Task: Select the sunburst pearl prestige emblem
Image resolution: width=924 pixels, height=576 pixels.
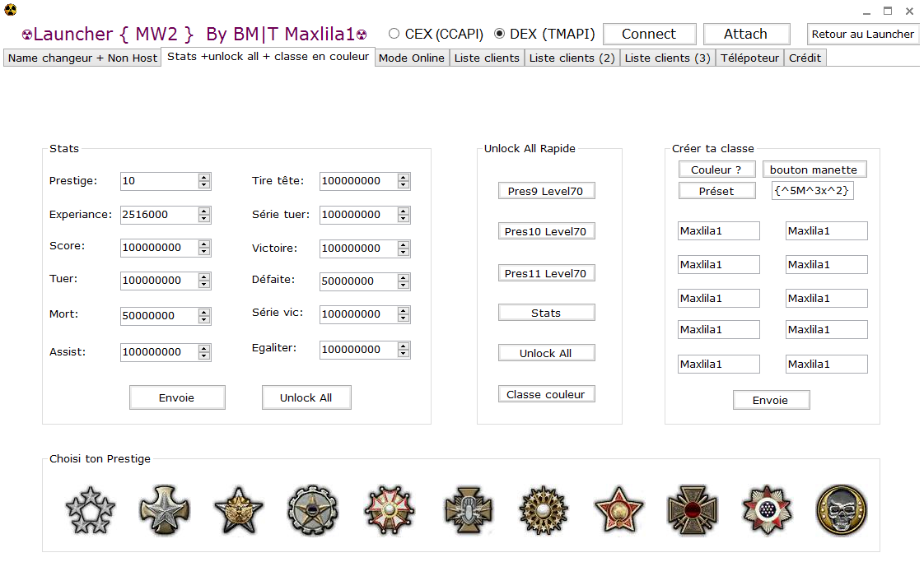Action: pyautogui.click(x=544, y=510)
